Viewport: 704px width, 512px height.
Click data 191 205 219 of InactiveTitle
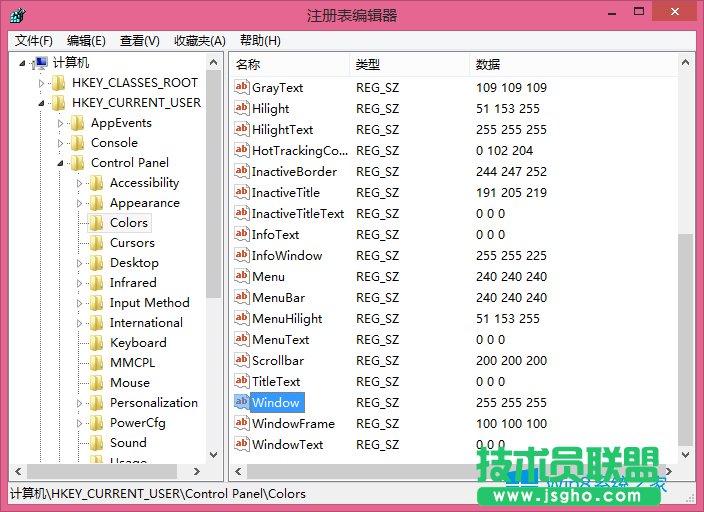tap(511, 193)
